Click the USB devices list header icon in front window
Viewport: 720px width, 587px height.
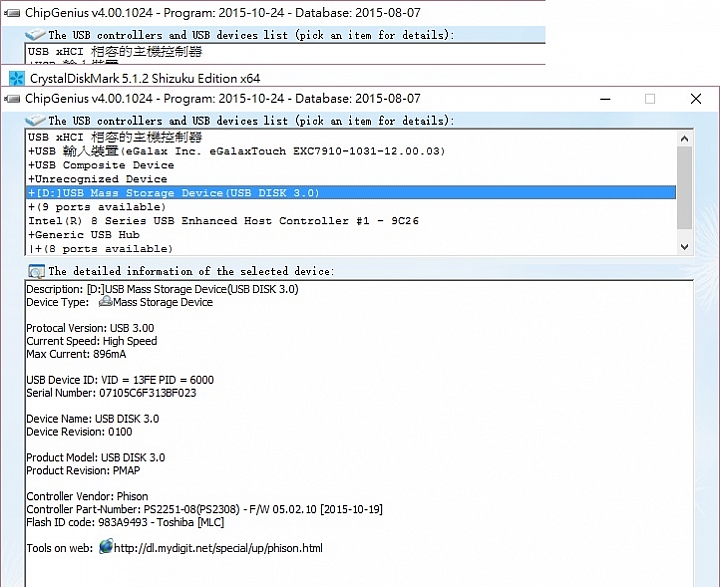pyautogui.click(x=35, y=121)
